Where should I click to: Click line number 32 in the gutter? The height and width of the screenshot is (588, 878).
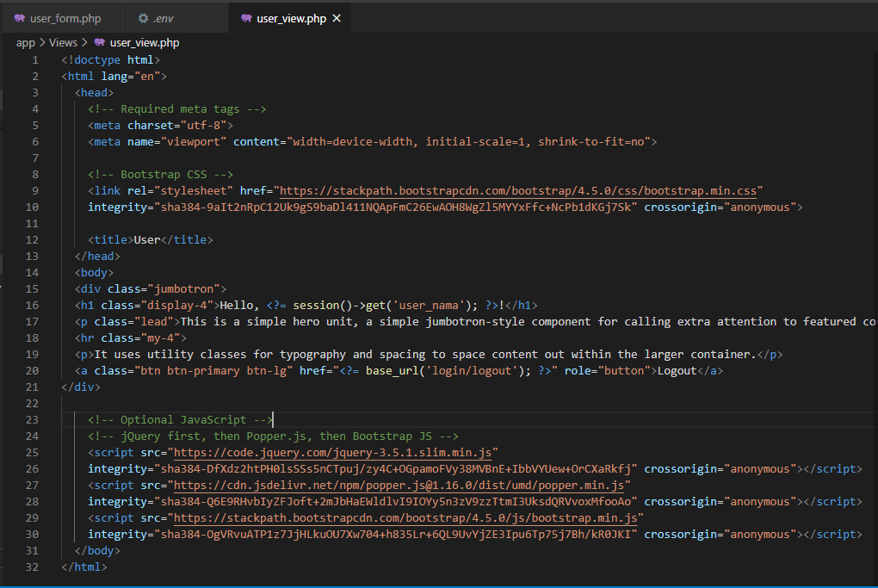pyautogui.click(x=32, y=566)
